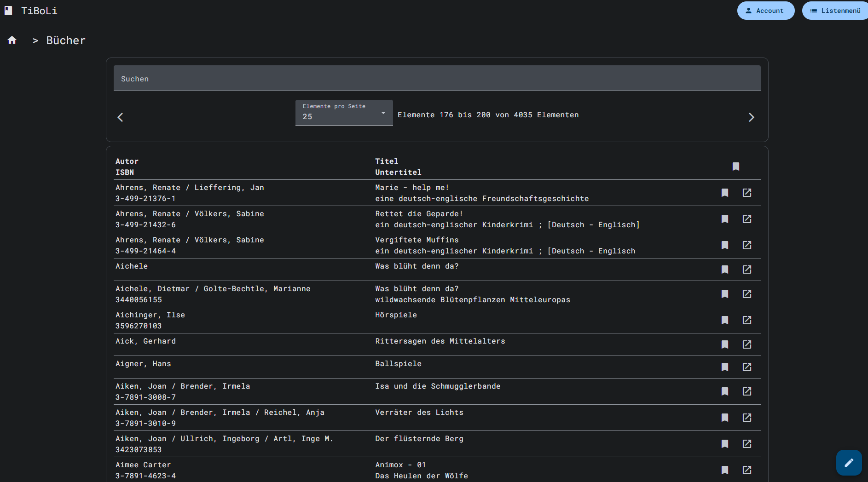Click the Account button
The width and height of the screenshot is (868, 482).
pyautogui.click(x=765, y=11)
